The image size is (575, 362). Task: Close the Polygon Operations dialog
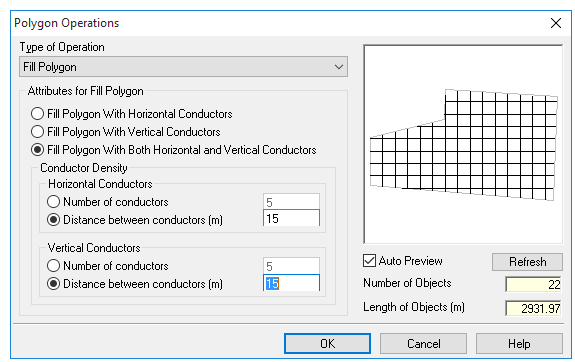pos(556,23)
